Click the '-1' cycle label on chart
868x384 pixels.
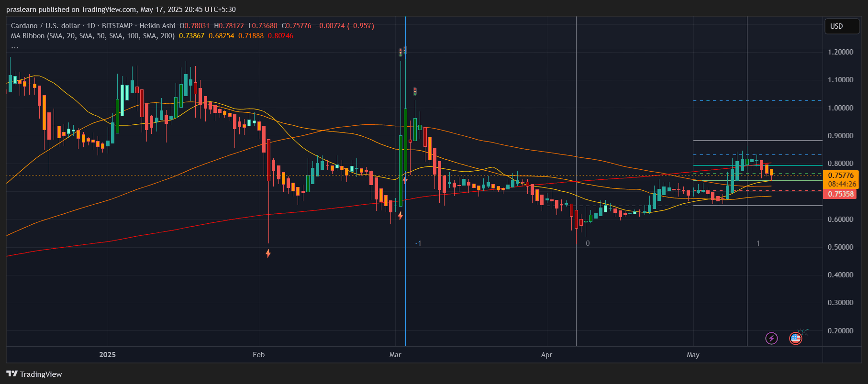coord(418,243)
